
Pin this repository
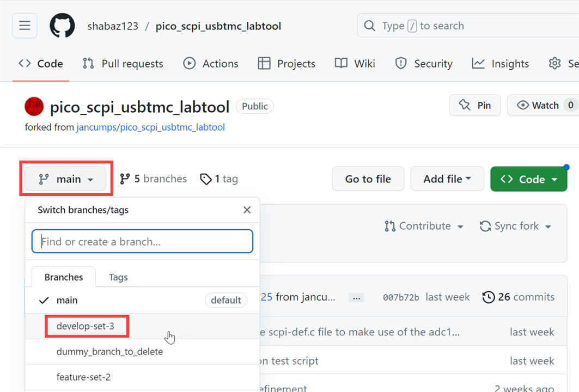tap(475, 106)
